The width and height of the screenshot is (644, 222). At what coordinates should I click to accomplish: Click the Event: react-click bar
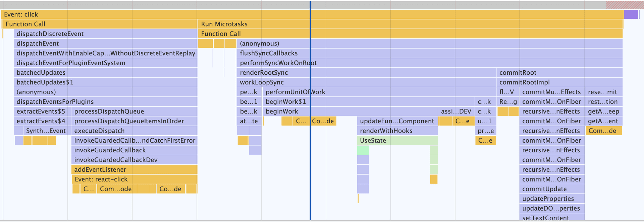pos(134,179)
